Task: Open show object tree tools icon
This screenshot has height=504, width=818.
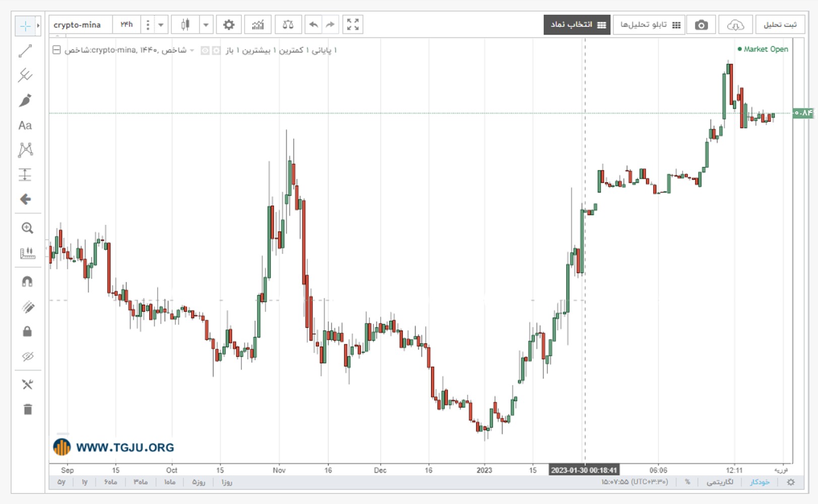Action: tap(27, 385)
